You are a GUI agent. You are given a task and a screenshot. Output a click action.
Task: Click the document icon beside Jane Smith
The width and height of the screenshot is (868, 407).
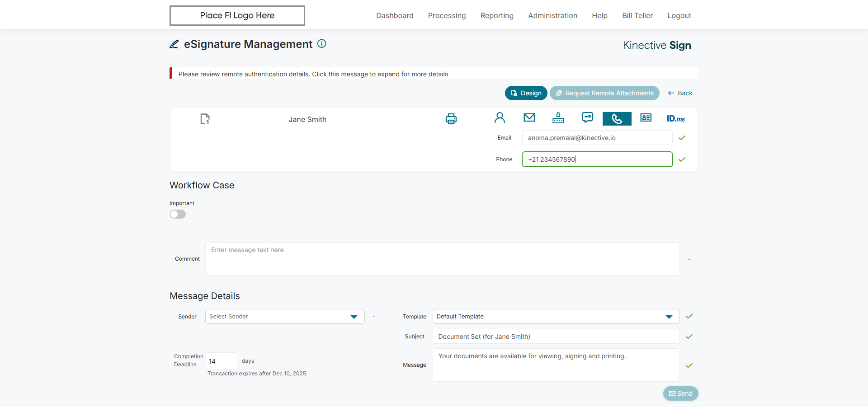(205, 119)
